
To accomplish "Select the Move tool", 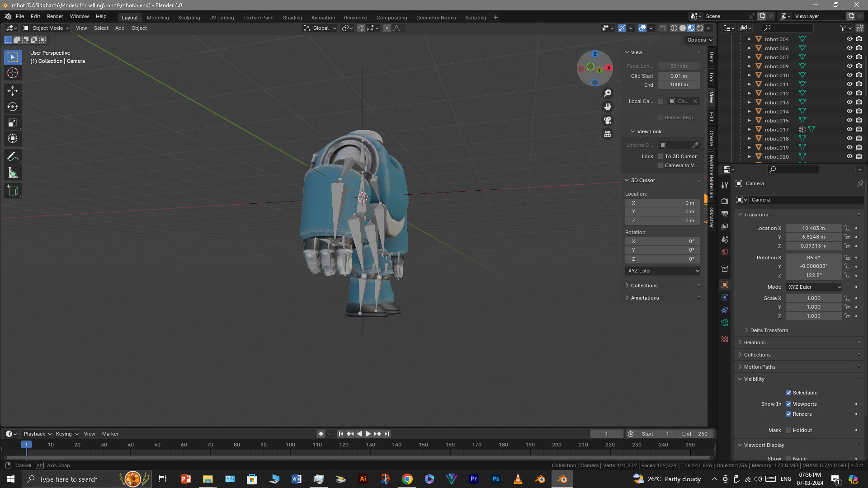I will tap(13, 91).
